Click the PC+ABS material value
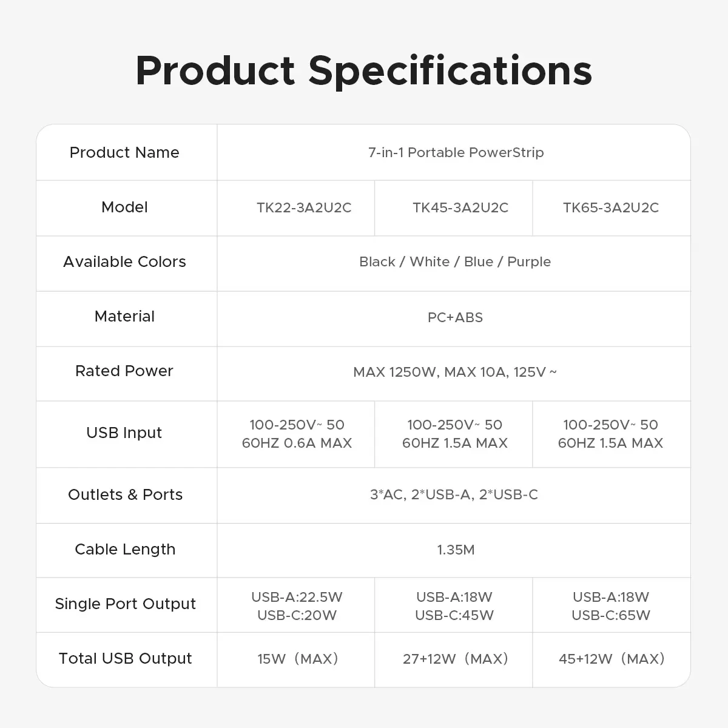 coord(455,317)
